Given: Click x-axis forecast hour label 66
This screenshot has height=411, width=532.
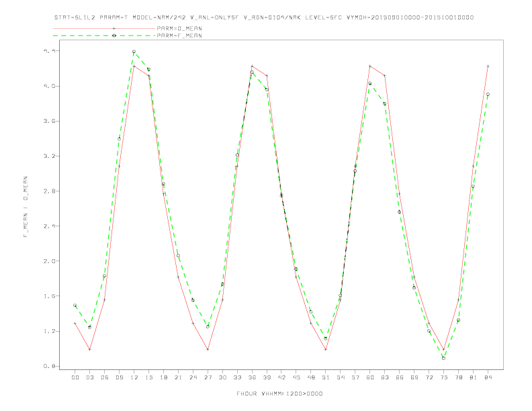Looking at the screenshot, I should [400, 377].
